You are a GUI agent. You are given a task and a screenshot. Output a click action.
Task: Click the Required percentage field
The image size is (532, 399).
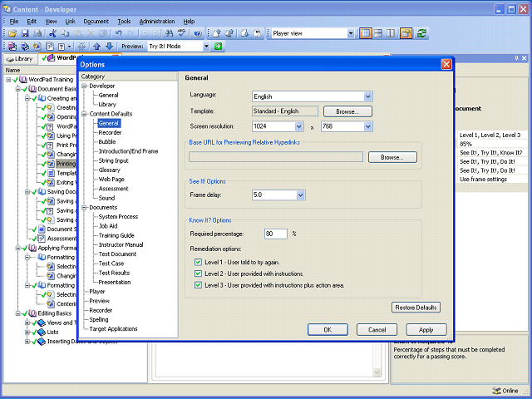pos(275,234)
